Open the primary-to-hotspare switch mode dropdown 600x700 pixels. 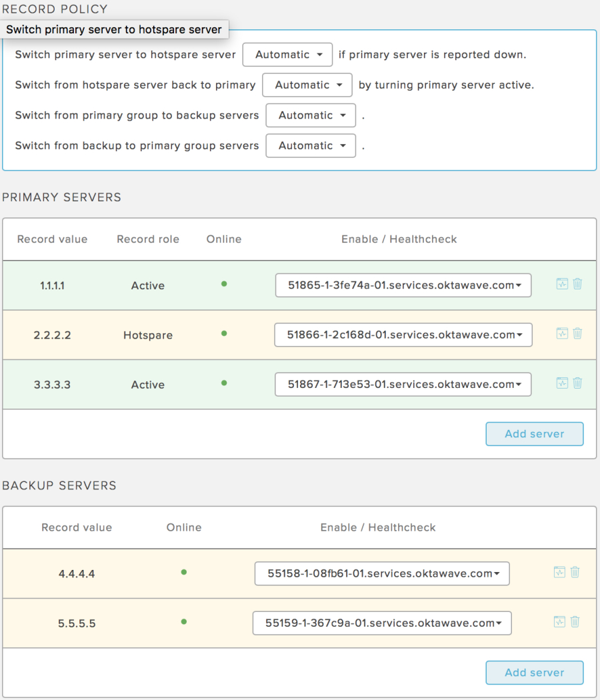click(x=287, y=55)
